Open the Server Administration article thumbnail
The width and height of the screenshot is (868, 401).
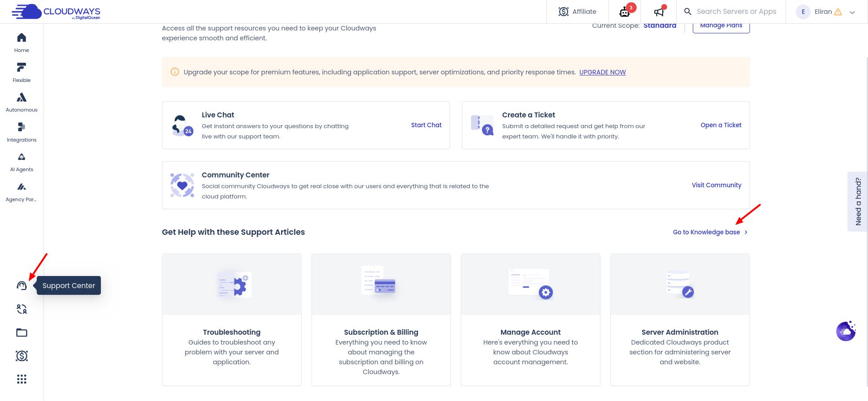pyautogui.click(x=680, y=285)
